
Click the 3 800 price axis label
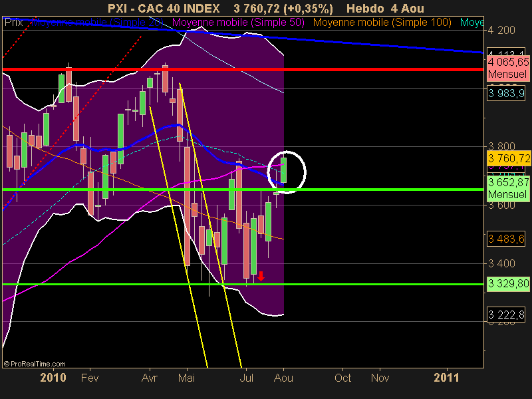[501, 146]
